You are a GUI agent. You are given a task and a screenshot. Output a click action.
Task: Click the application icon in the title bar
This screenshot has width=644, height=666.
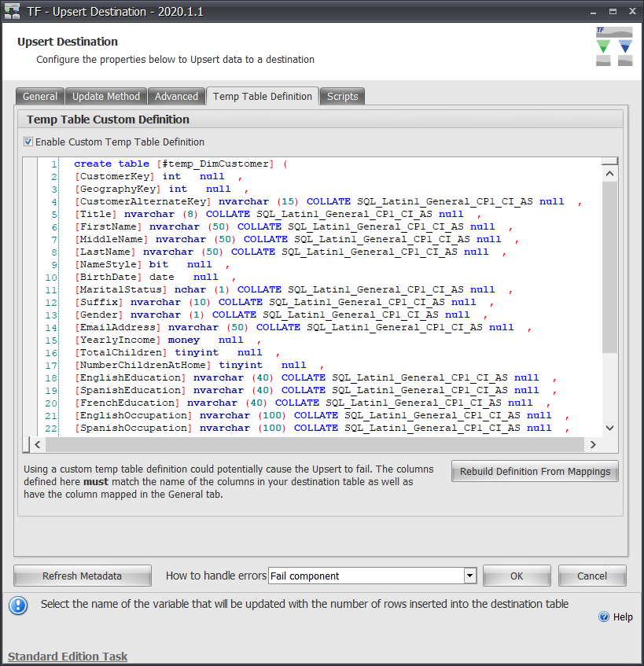click(x=11, y=10)
